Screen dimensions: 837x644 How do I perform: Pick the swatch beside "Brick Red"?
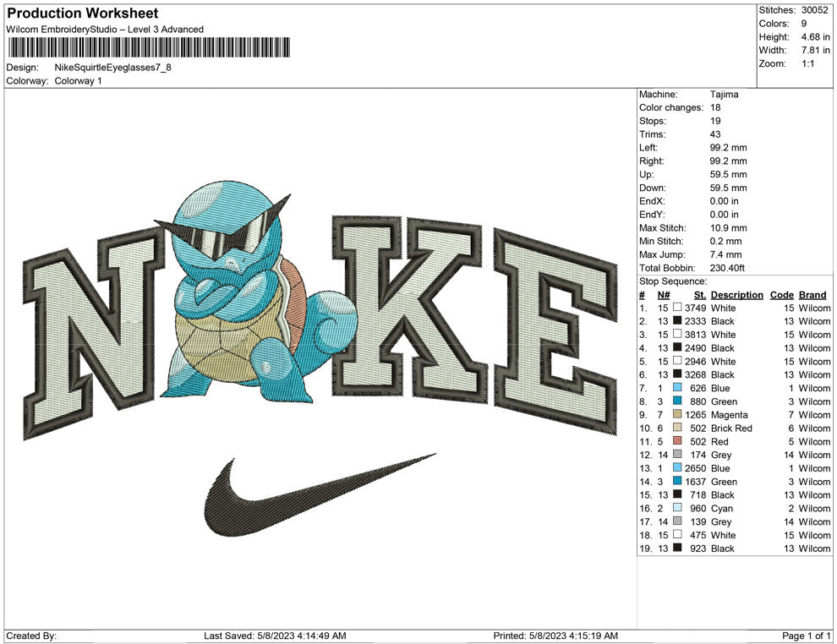coord(677,428)
